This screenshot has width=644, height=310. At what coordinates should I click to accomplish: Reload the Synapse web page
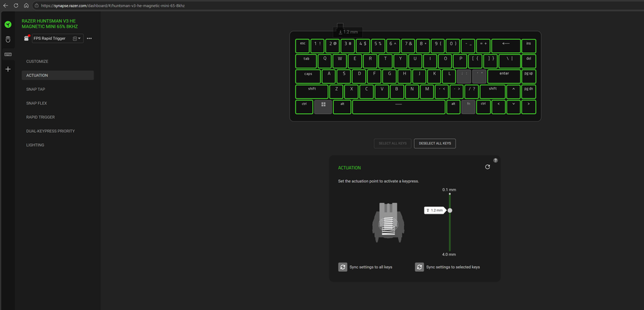(x=16, y=5)
